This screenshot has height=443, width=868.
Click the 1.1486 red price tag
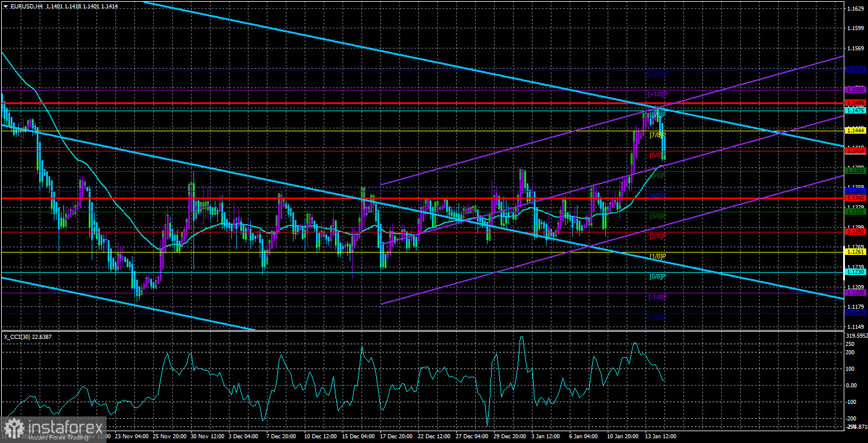pos(856,103)
